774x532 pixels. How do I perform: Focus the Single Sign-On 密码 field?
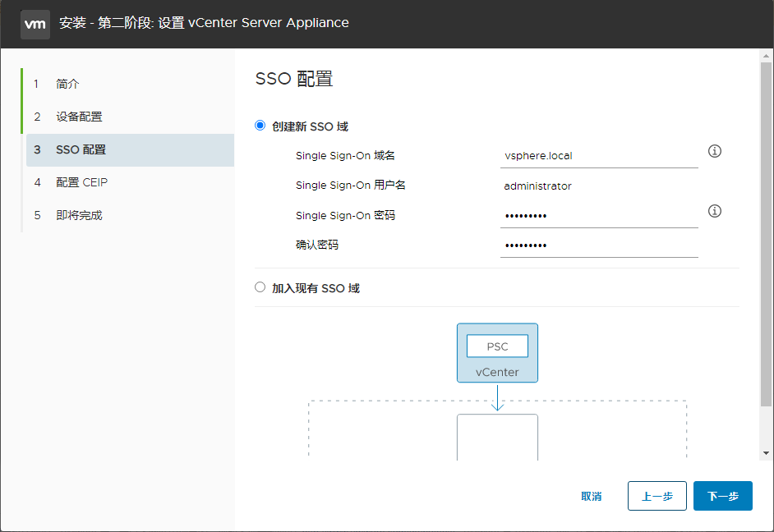(599, 216)
